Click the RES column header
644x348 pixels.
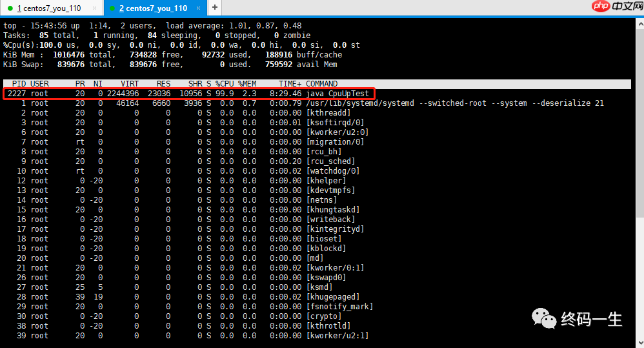click(x=163, y=84)
